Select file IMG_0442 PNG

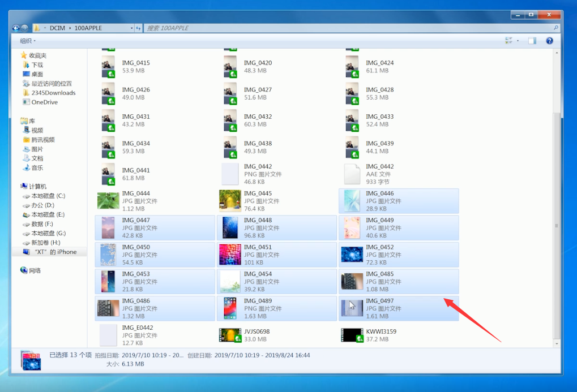pyautogui.click(x=277, y=174)
